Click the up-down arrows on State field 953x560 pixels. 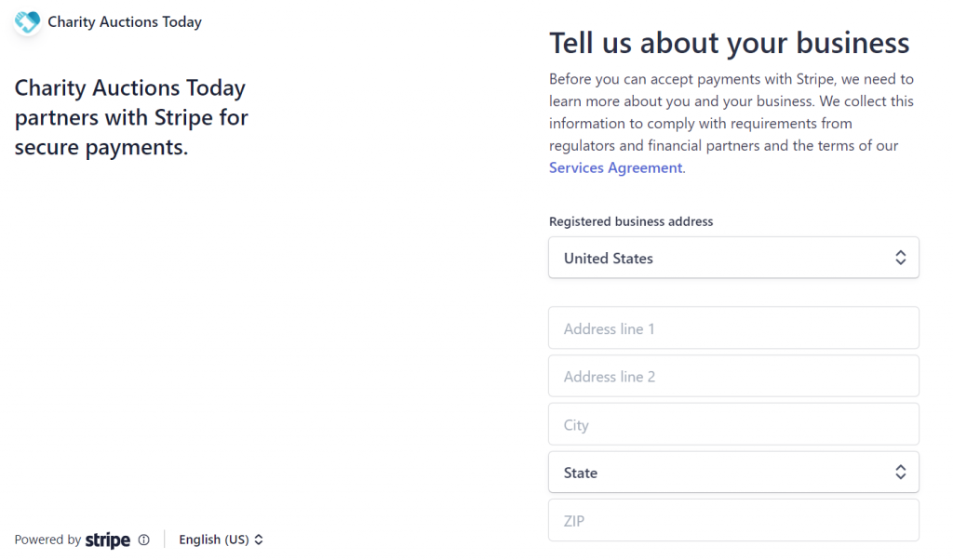(x=900, y=472)
